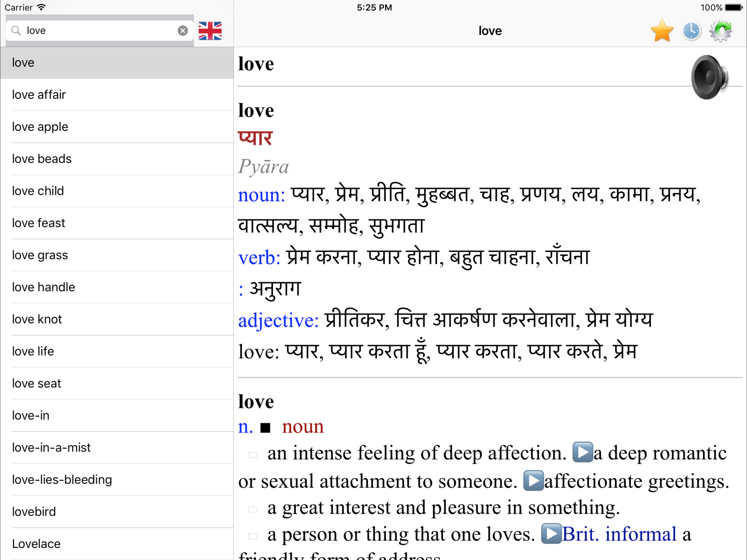Clear the search field with X button
The height and width of the screenshot is (560, 747).
[183, 31]
